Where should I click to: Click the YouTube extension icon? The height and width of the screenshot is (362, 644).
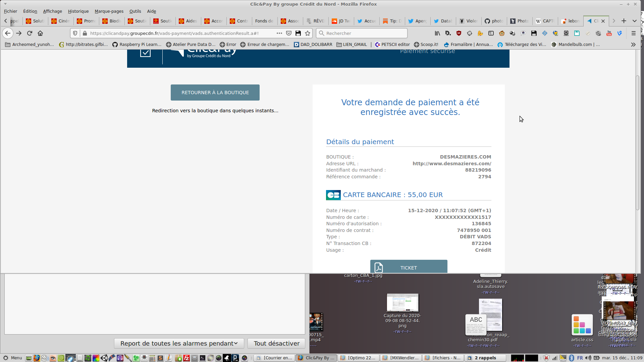(609, 33)
